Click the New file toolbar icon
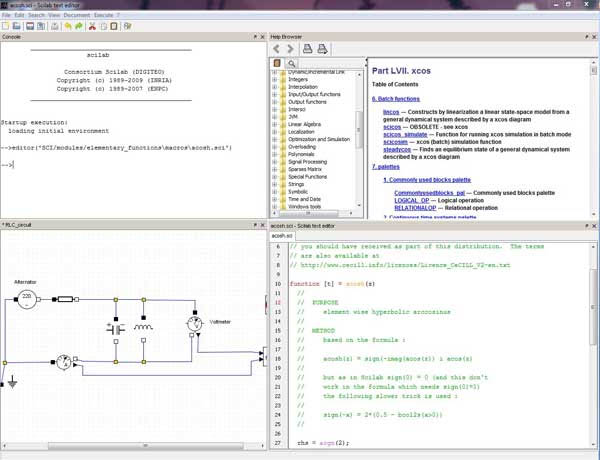The width and height of the screenshot is (600, 460). pos(5,26)
